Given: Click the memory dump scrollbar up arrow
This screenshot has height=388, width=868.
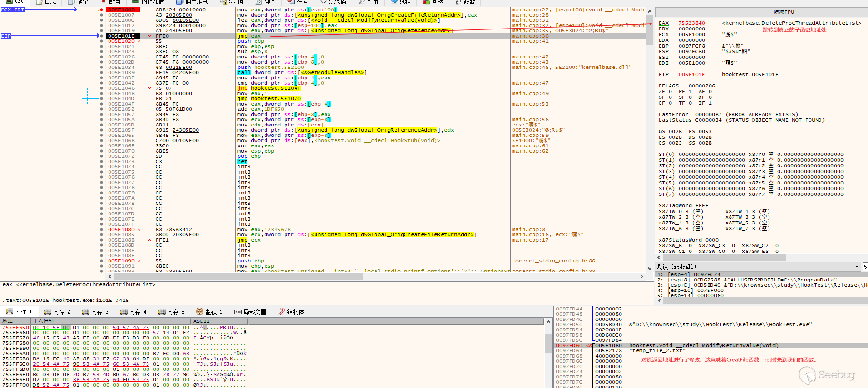Looking at the screenshot, I should [548, 322].
